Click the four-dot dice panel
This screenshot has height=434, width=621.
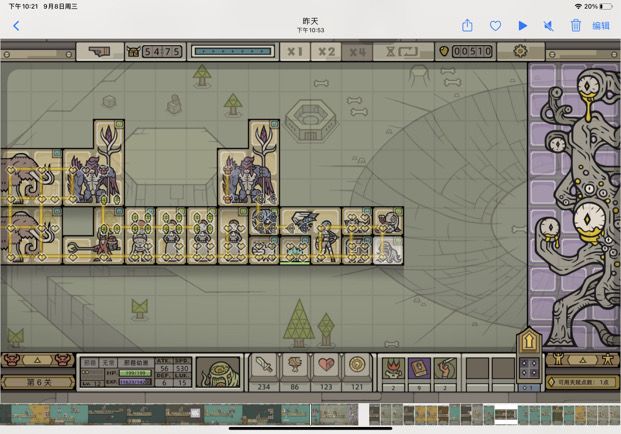coord(529,368)
